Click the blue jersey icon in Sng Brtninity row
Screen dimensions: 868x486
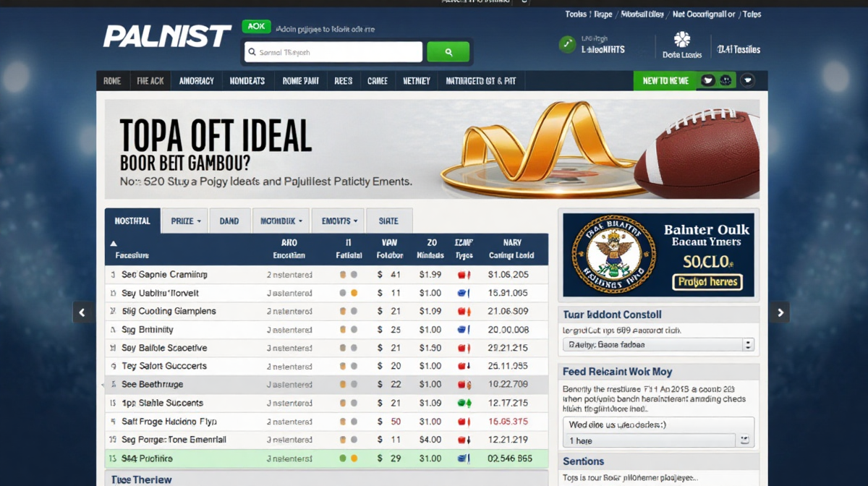463,330
